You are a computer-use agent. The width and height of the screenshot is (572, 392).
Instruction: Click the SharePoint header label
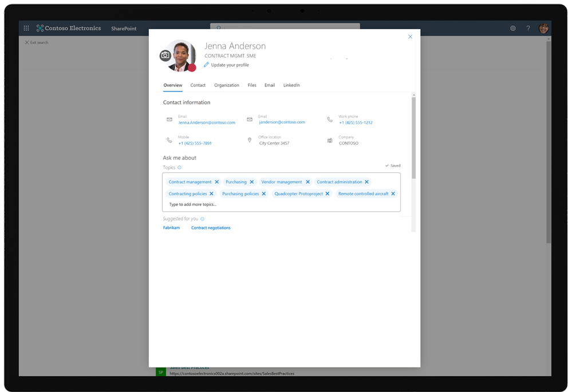(124, 29)
